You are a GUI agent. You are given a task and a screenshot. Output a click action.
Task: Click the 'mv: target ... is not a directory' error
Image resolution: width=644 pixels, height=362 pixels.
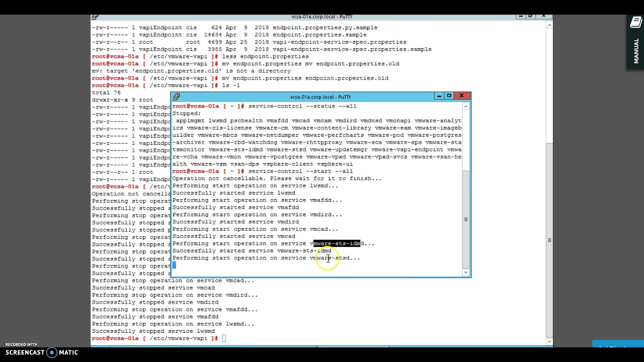click(191, 71)
